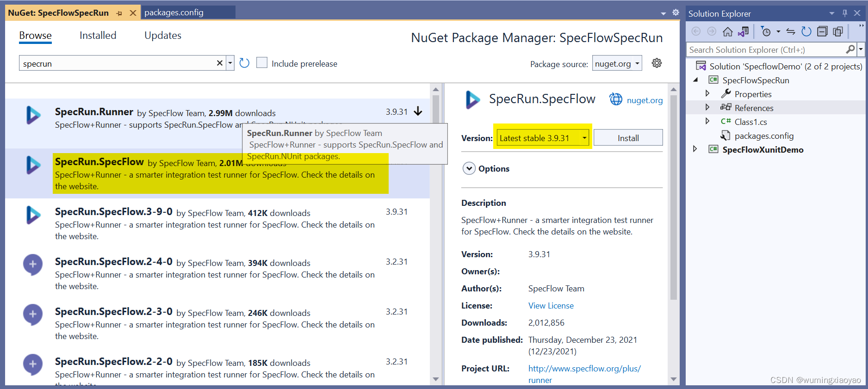Viewport: 868px width, 389px height.
Task: Click the Solution Explorer Back arrow icon
Action: 696,31
